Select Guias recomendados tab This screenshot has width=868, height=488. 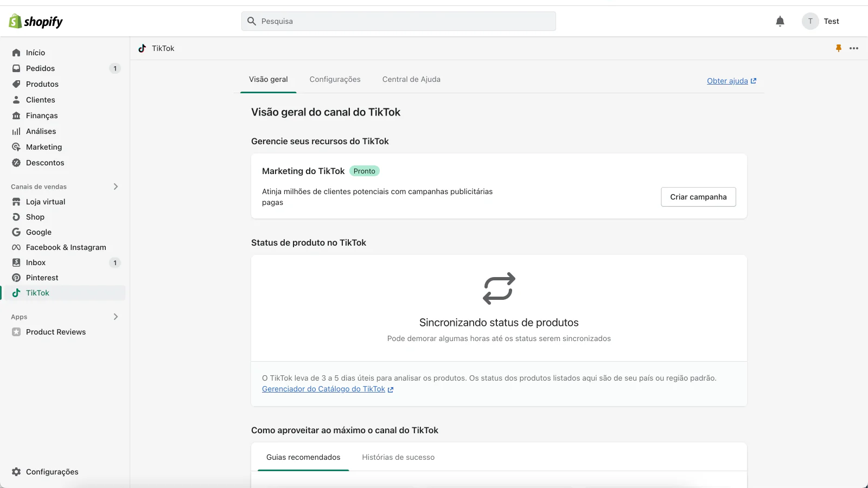pyautogui.click(x=303, y=457)
